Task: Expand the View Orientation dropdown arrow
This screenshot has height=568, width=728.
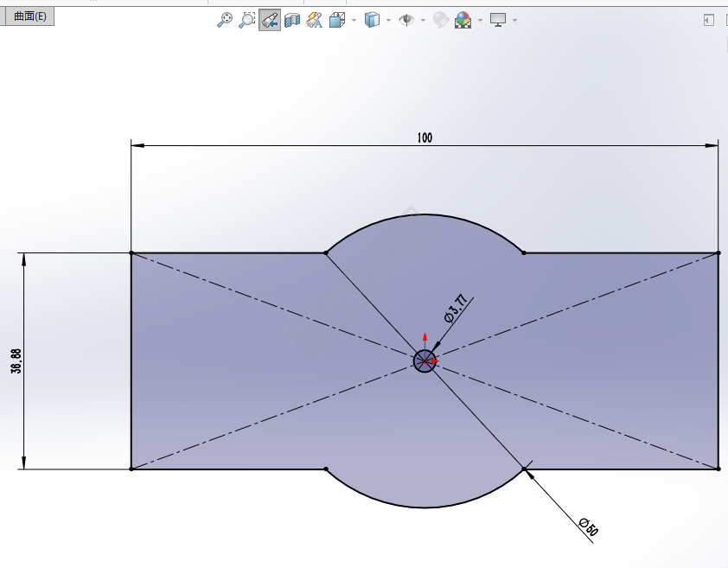Action: click(x=354, y=20)
